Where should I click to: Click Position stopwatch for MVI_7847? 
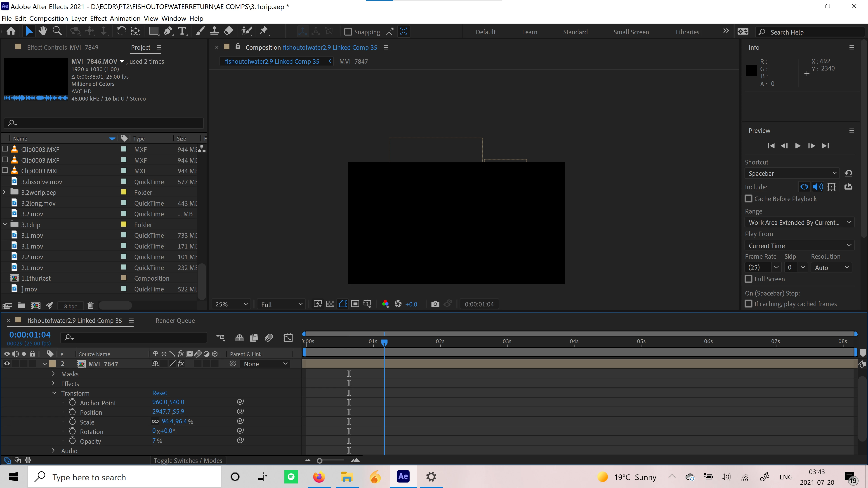click(x=72, y=412)
